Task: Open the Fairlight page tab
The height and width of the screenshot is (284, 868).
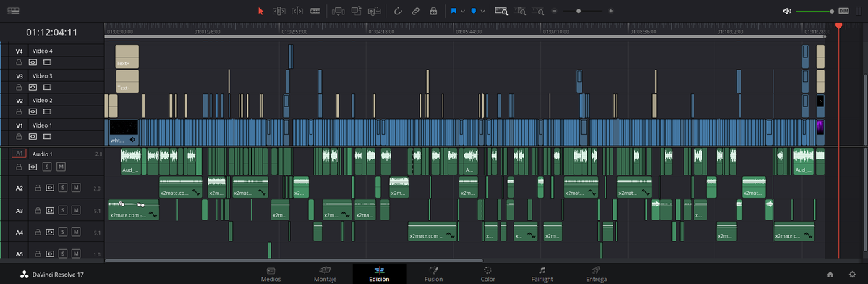Action: pyautogui.click(x=542, y=274)
